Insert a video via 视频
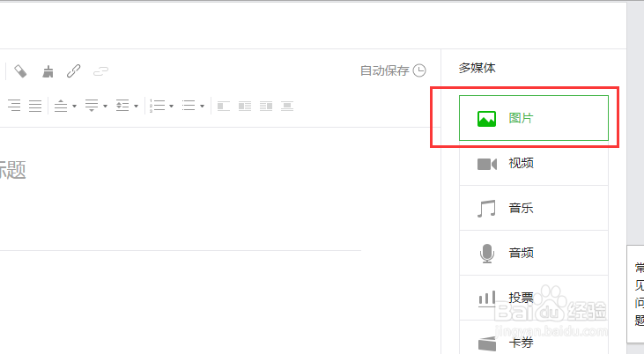 click(x=534, y=164)
